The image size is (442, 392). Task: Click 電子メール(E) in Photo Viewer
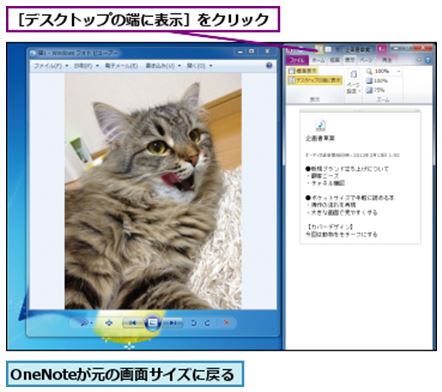coord(121,66)
